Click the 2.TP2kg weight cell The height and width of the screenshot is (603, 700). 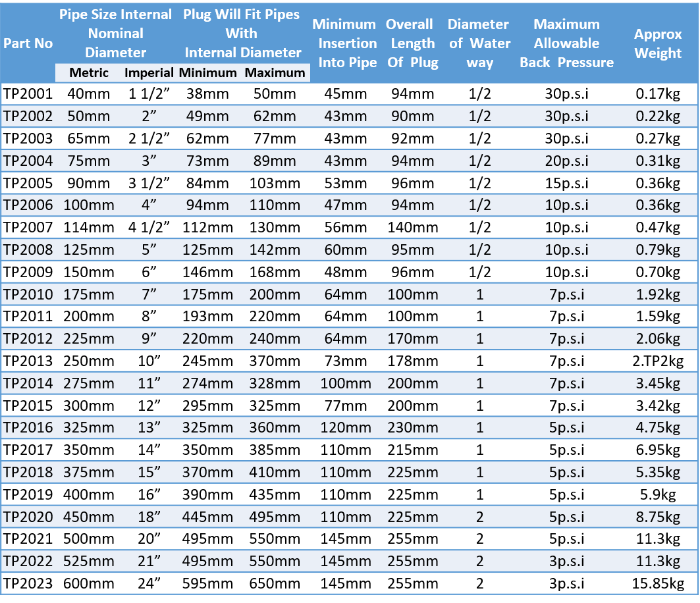click(x=658, y=361)
